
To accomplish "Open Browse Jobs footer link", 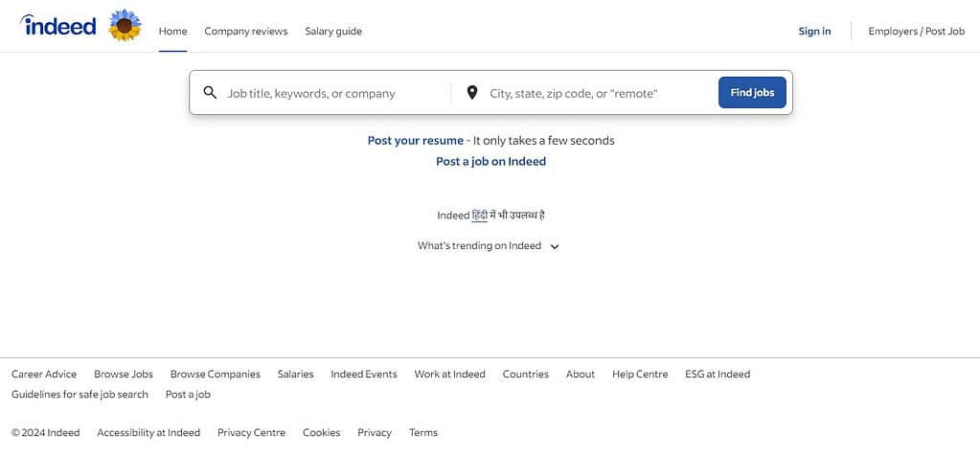I will 124,374.
